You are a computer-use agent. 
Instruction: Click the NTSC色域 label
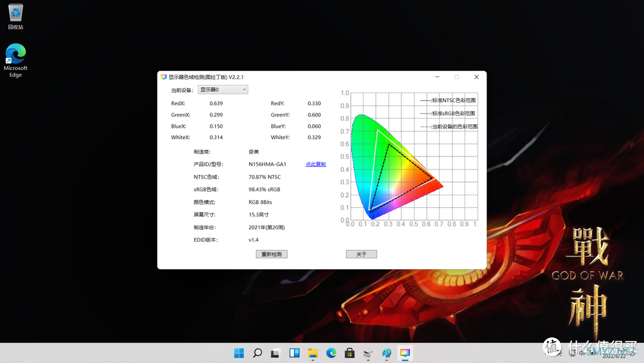click(x=206, y=177)
